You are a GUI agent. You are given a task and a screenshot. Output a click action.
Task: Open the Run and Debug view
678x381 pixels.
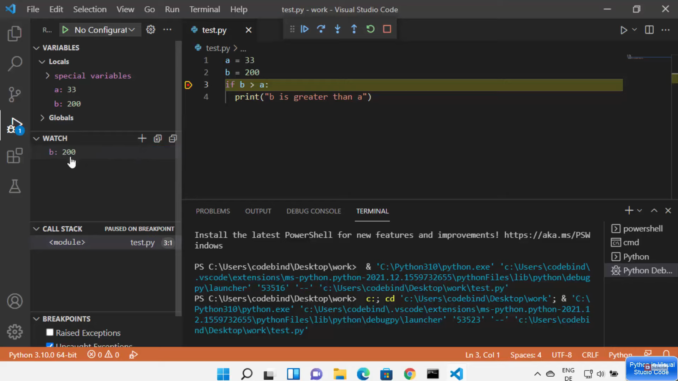tap(15, 125)
